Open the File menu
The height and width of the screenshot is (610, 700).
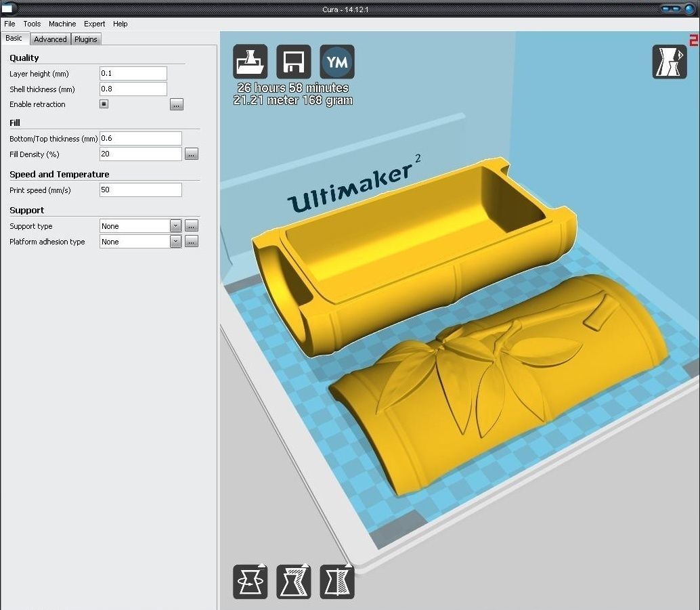pos(9,24)
